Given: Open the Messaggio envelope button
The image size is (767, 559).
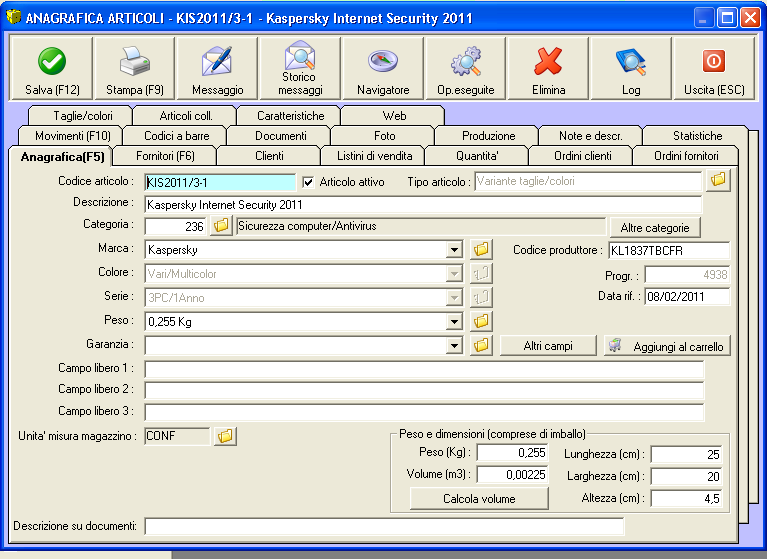Looking at the screenshot, I should pos(217,68).
